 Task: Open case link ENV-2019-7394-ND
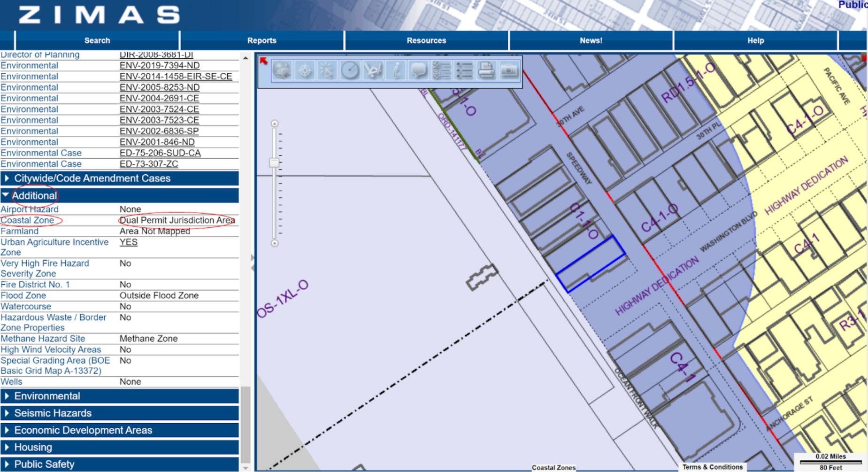159,66
